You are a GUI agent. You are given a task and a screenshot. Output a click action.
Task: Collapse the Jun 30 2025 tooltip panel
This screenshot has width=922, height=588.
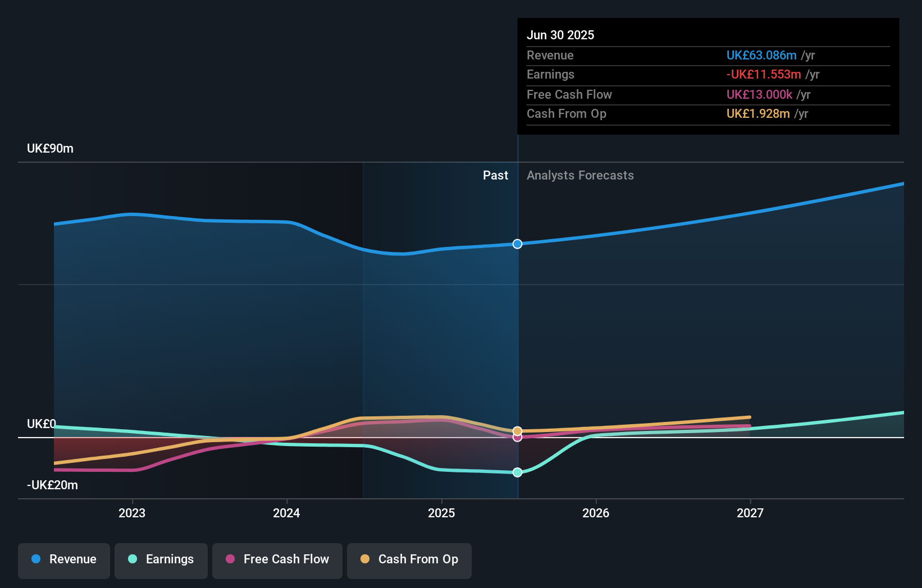[x=560, y=35]
